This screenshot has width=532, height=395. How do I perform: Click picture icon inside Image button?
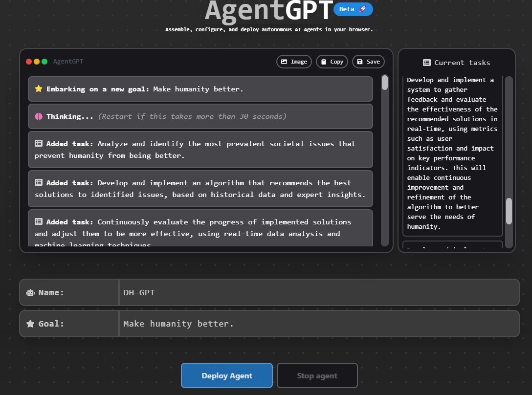[x=284, y=62]
